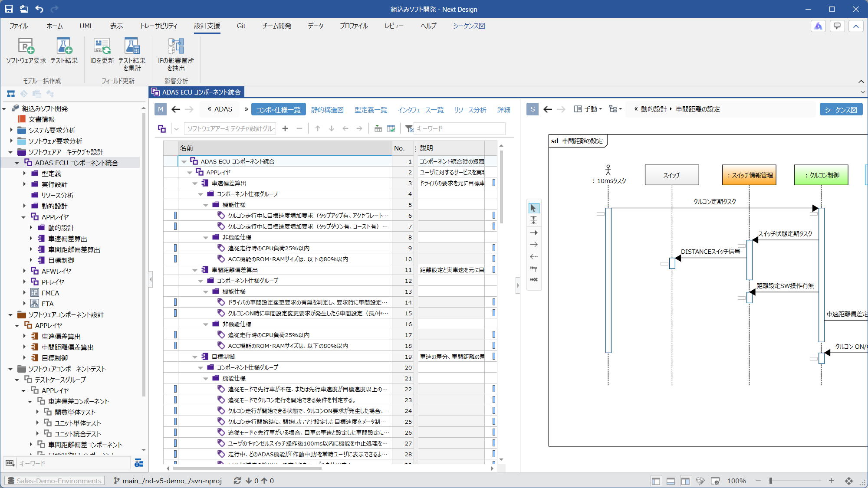Click the ソフトウェア要求 bulk create icon
Screen dimensions: 868x488
pos(26,46)
